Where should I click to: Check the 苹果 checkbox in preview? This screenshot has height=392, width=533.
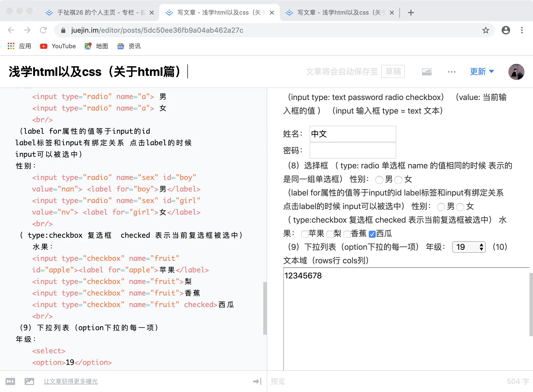pyautogui.click(x=305, y=234)
